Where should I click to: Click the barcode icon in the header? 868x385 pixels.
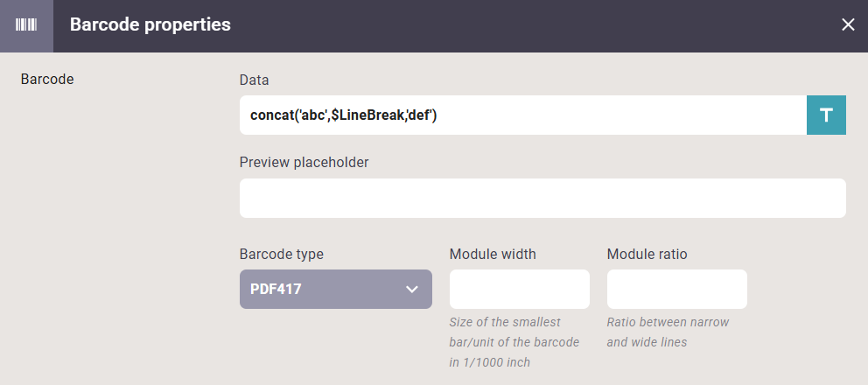point(26,25)
